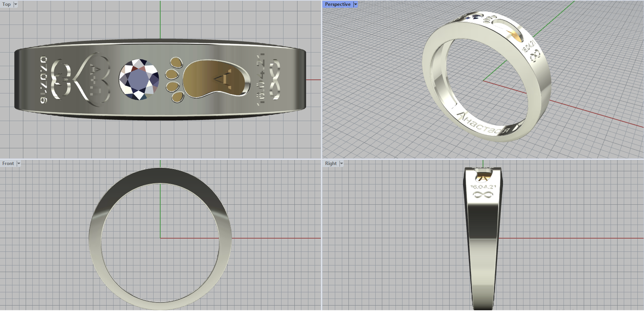Pick the infinity symbol at right end in Top view
Image resolution: width=644 pixels, height=311 pixels.
(275, 79)
